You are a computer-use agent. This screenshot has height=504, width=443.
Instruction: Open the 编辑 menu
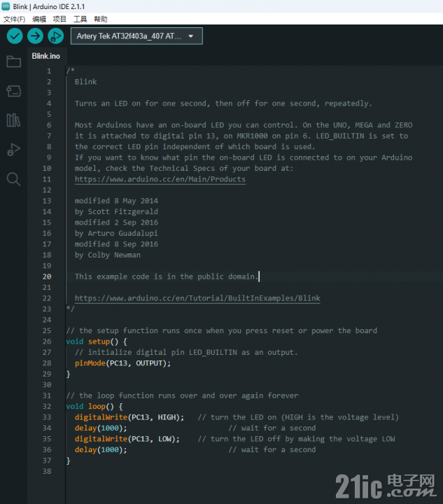coord(39,20)
